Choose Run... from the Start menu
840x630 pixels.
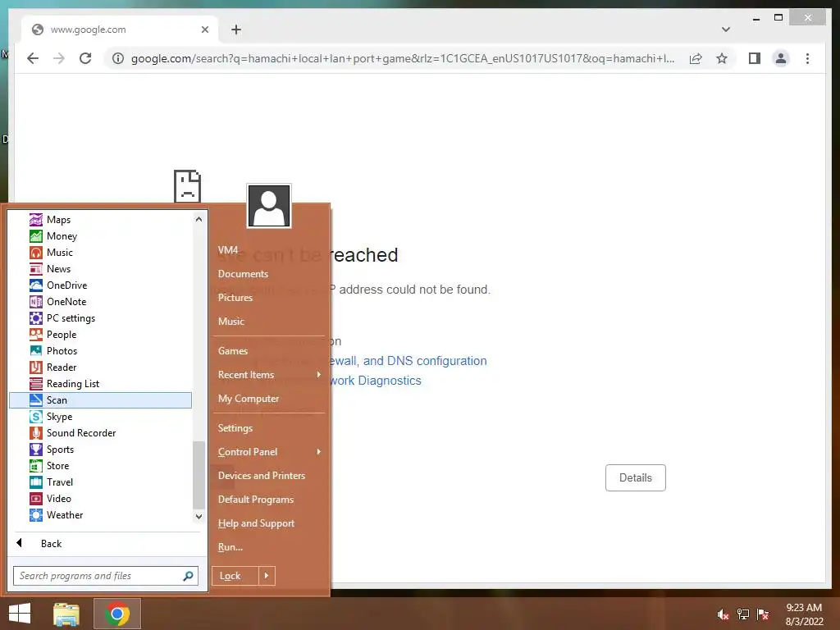point(231,547)
